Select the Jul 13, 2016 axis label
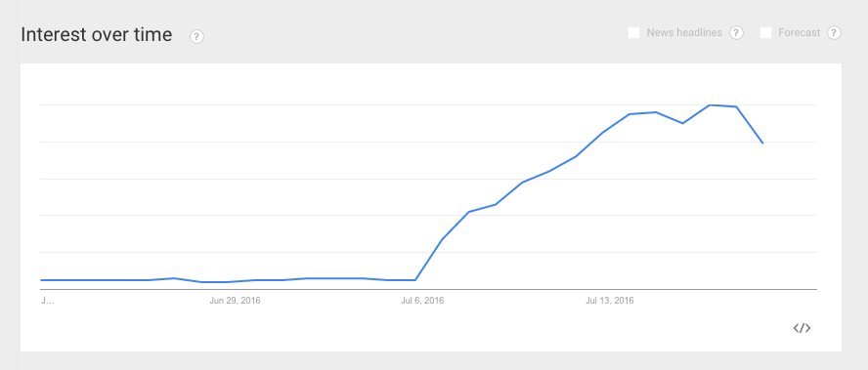This screenshot has width=868, height=370. point(610,301)
